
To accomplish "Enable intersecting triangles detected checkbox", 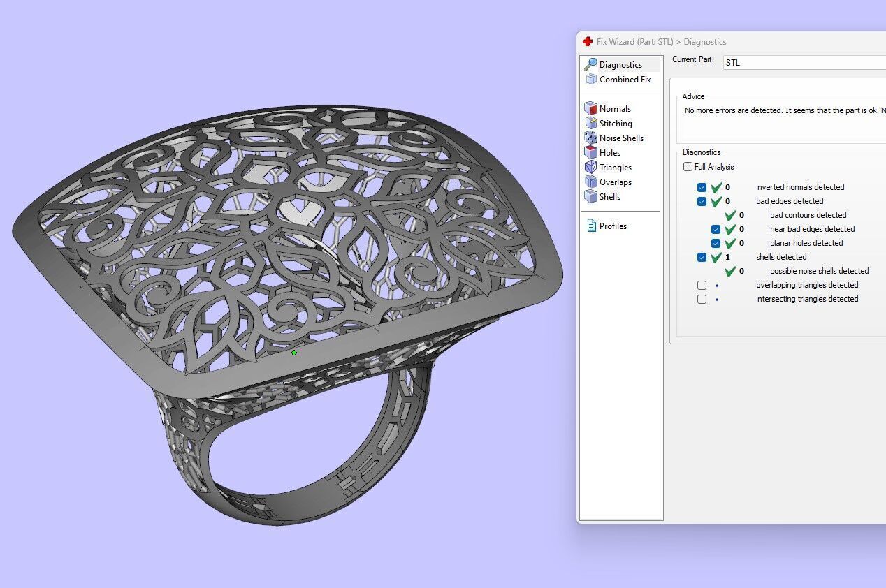I will point(702,300).
